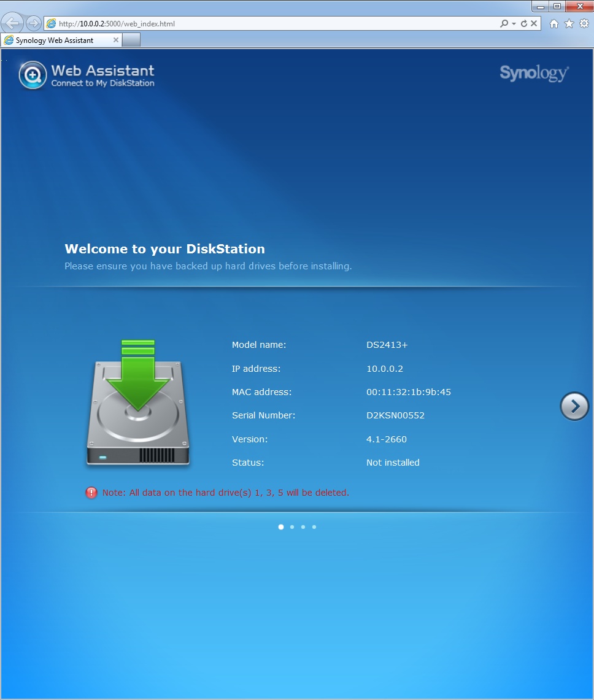
Task: Click the address bar search magnifier
Action: (504, 23)
